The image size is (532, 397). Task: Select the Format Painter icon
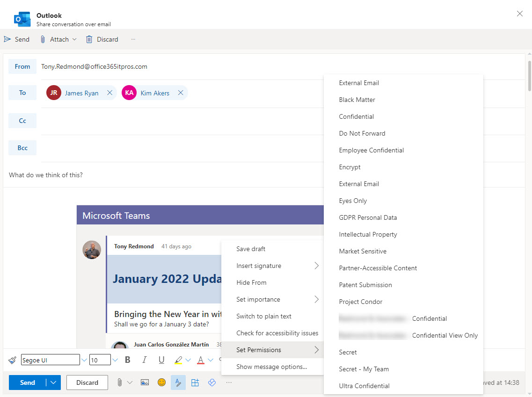(x=12, y=360)
